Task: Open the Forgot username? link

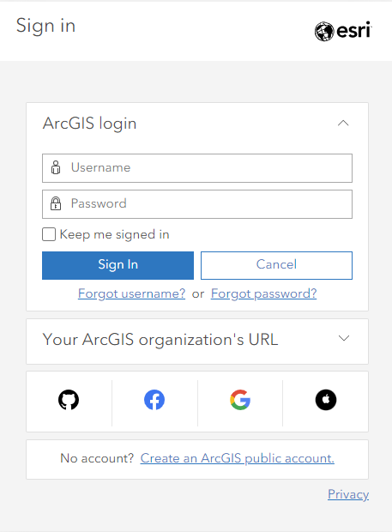Action: [x=131, y=293]
